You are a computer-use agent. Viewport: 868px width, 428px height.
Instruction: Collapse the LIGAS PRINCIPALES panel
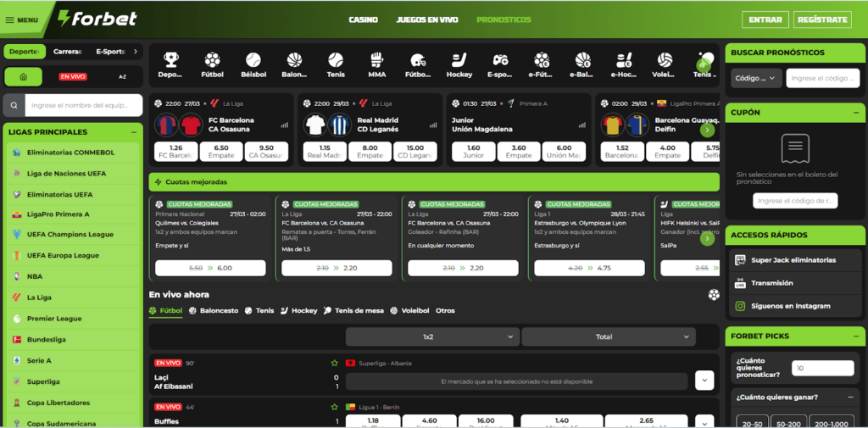[x=133, y=132]
